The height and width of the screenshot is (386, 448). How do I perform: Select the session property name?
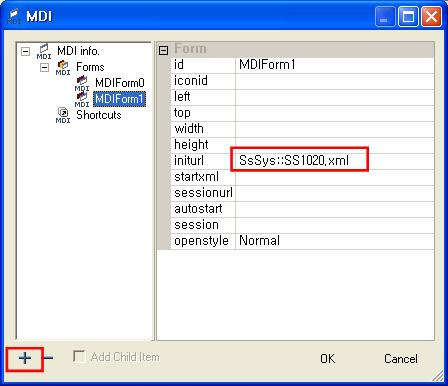click(x=203, y=225)
